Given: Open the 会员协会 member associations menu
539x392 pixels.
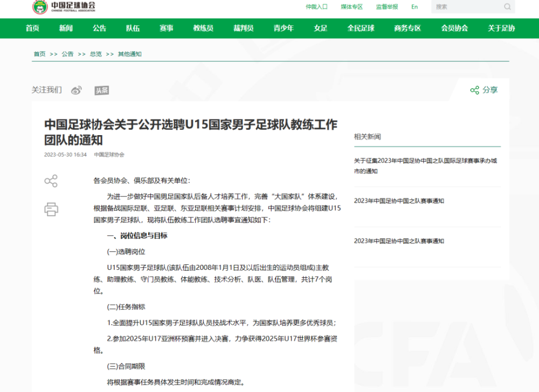Looking at the screenshot, I should tap(454, 29).
